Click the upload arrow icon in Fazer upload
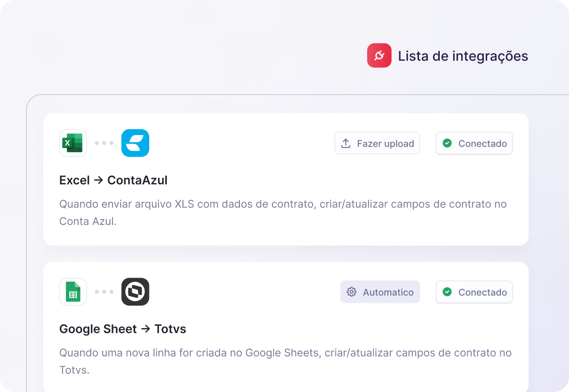The height and width of the screenshot is (392, 569). (x=346, y=143)
